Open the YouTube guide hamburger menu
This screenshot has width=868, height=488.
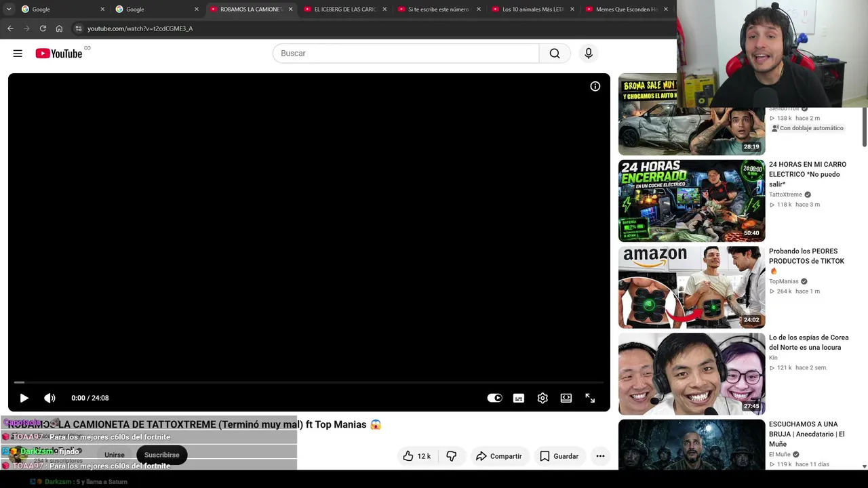(18, 54)
